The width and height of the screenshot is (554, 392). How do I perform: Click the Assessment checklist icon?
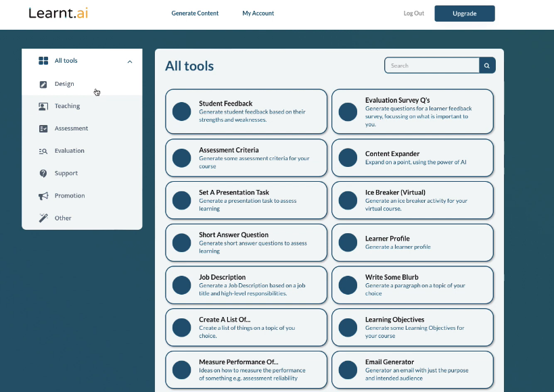click(x=43, y=128)
